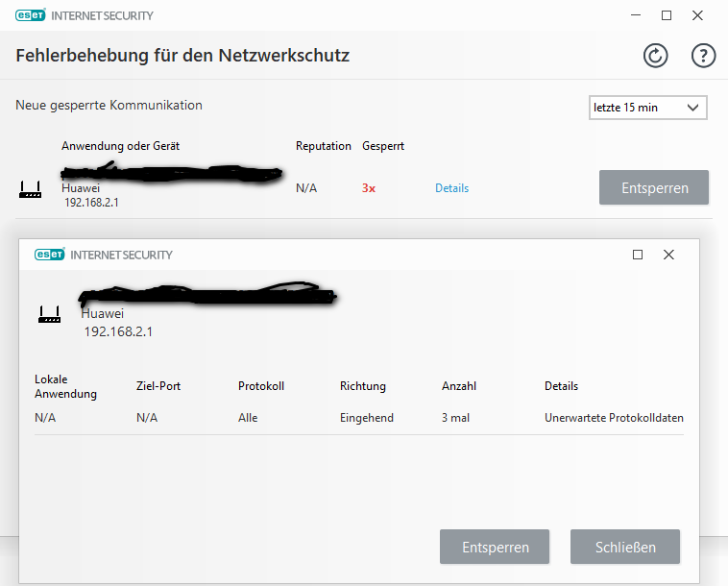Click the Richtung column header
The image size is (728, 586).
(x=363, y=386)
